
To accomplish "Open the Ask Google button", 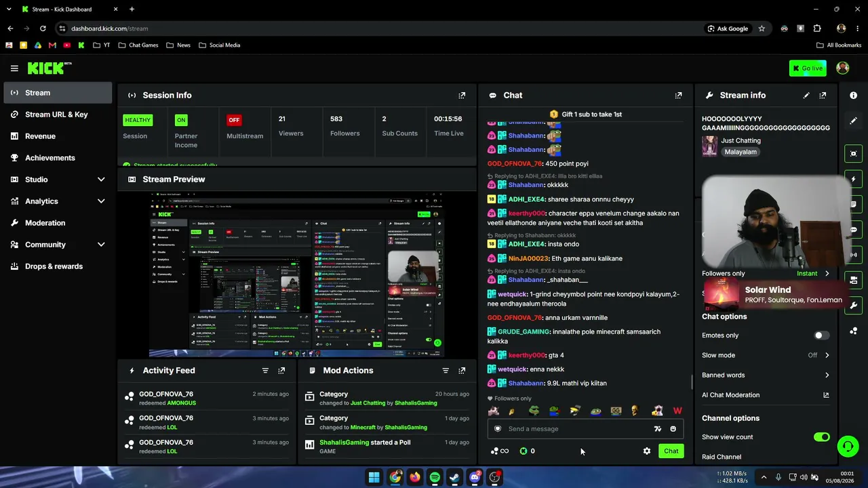I will pyautogui.click(x=728, y=28).
